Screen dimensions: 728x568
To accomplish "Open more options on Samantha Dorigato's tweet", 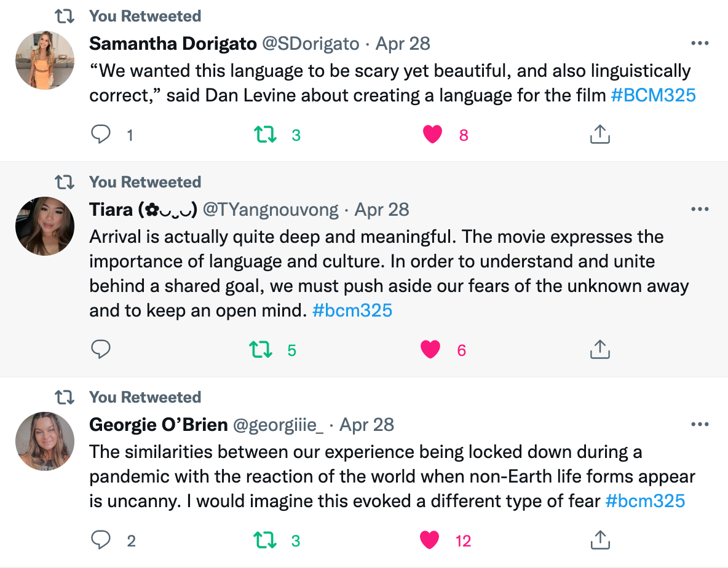I will [700, 44].
